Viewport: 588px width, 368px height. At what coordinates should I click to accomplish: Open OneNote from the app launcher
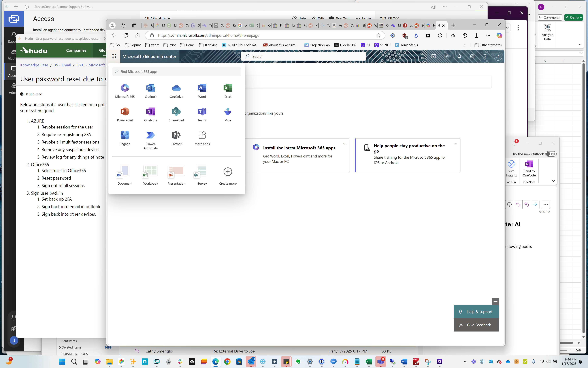tap(151, 114)
